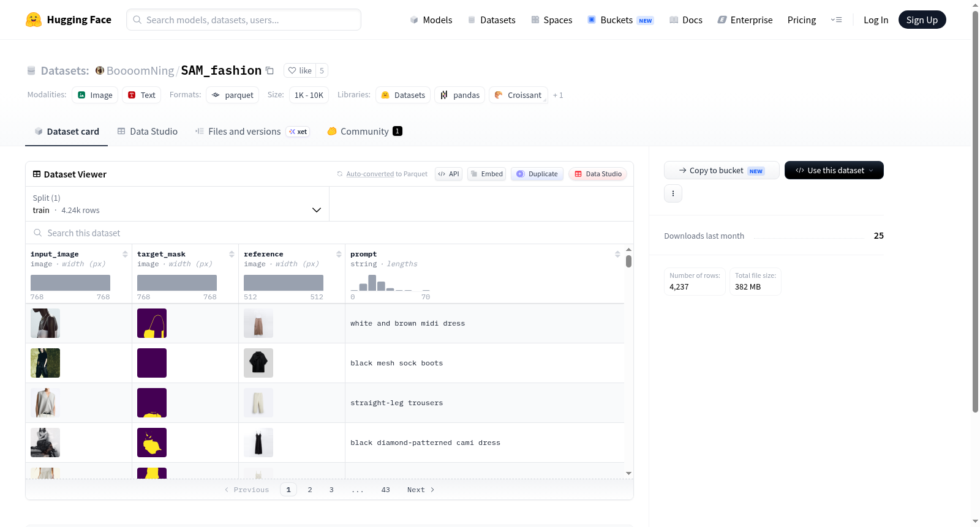Open the API button in viewer
Screen dimensions: 980x527
pyautogui.click(x=449, y=174)
